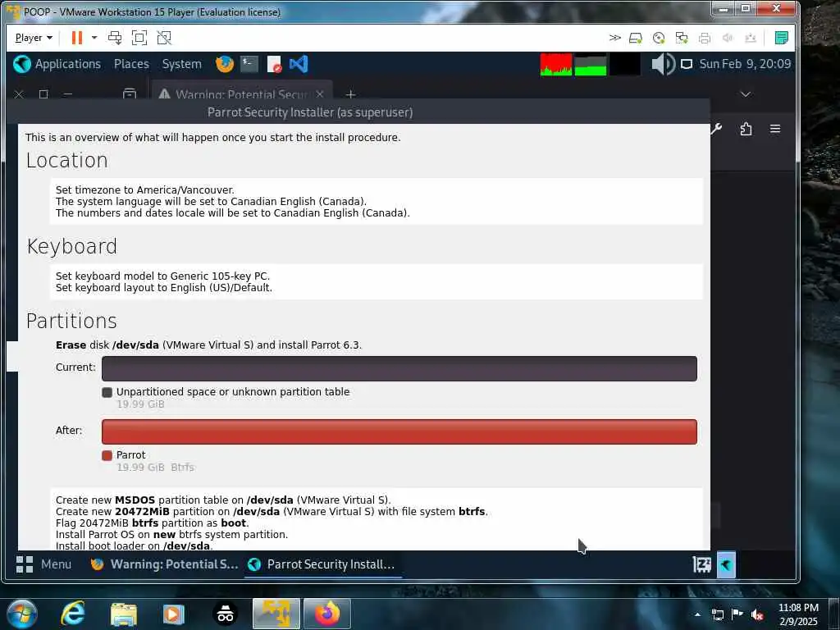Open the VMware Player menu

tap(34, 38)
